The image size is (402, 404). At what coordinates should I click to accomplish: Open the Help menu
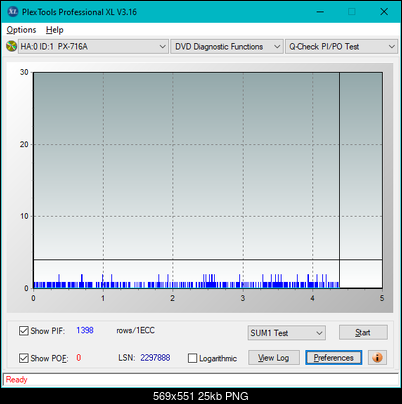55,30
